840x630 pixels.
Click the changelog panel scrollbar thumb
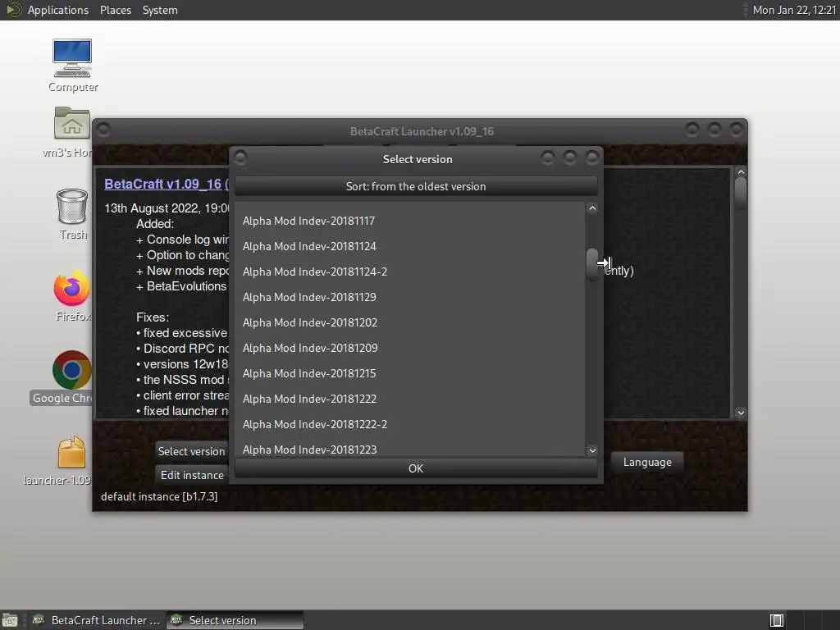click(x=741, y=194)
